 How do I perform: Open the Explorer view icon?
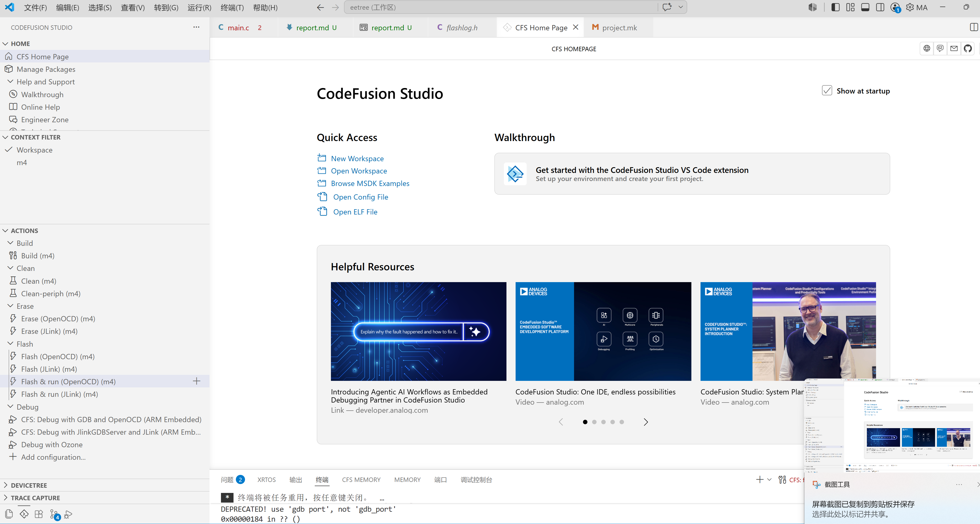[x=9, y=514]
